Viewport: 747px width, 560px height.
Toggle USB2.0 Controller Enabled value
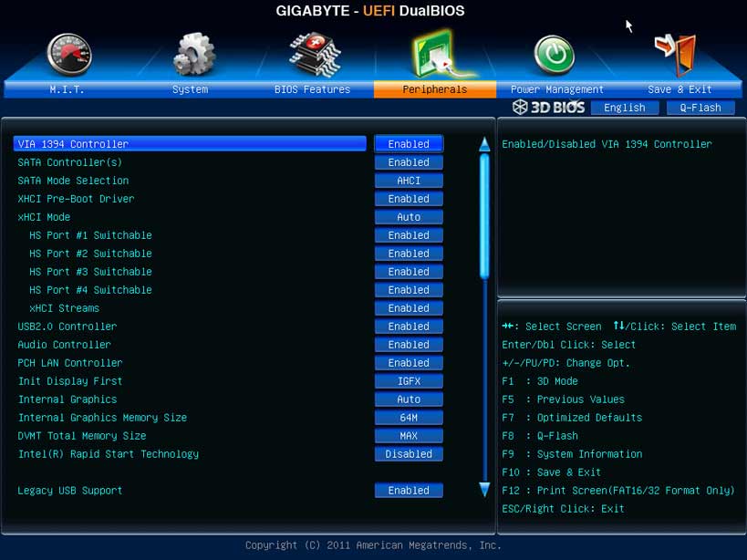pyautogui.click(x=409, y=327)
